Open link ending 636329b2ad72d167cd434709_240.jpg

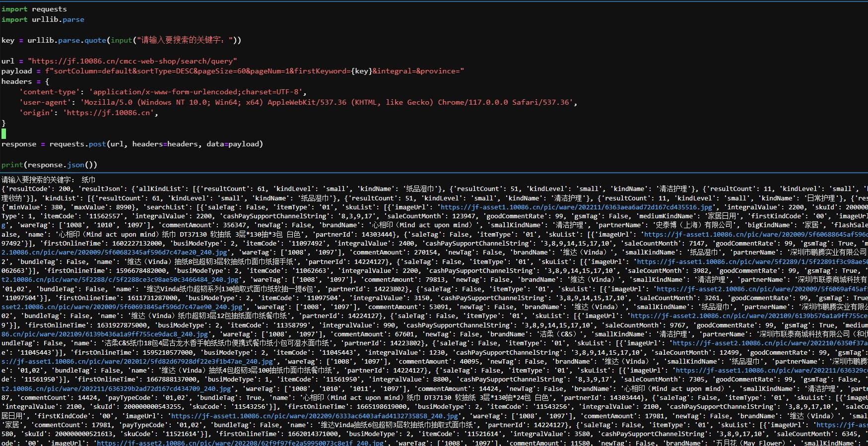[x=117, y=389]
